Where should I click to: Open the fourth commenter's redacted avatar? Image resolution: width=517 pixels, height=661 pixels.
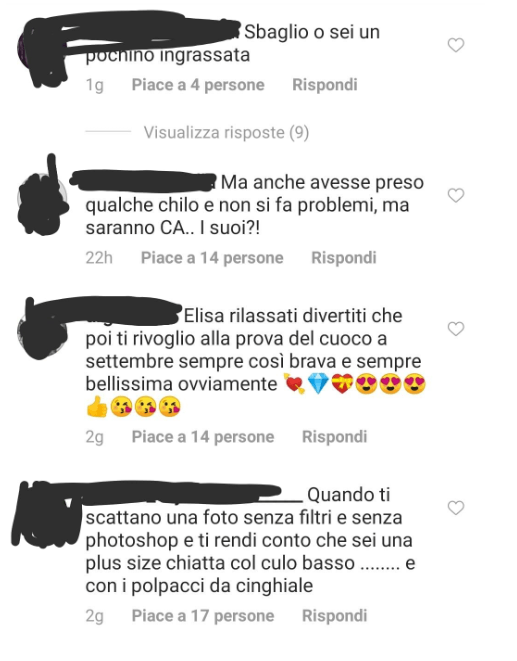click(x=44, y=512)
